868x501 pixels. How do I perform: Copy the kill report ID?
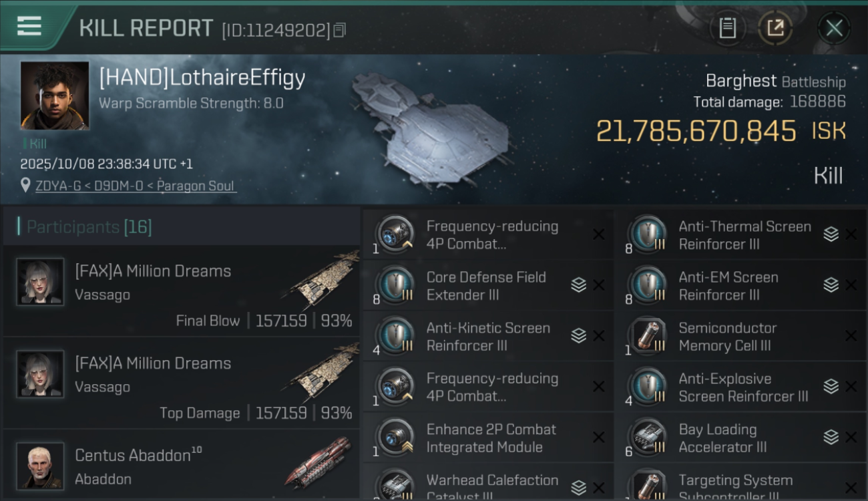tap(340, 30)
